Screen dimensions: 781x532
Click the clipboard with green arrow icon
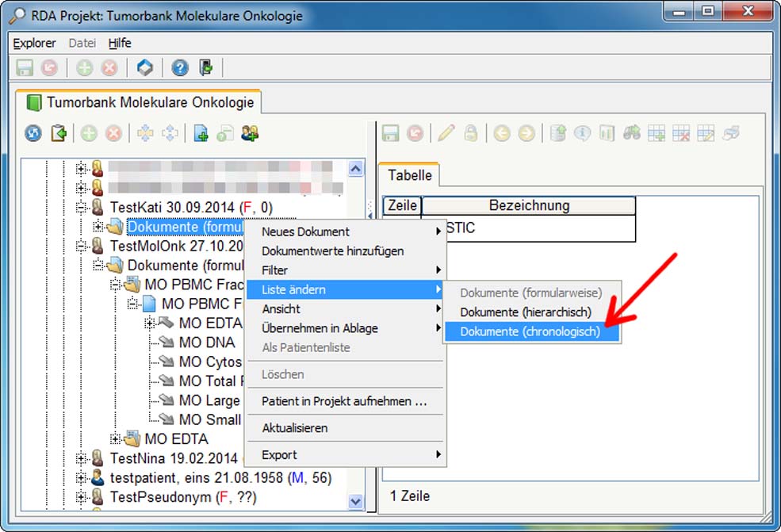59,134
